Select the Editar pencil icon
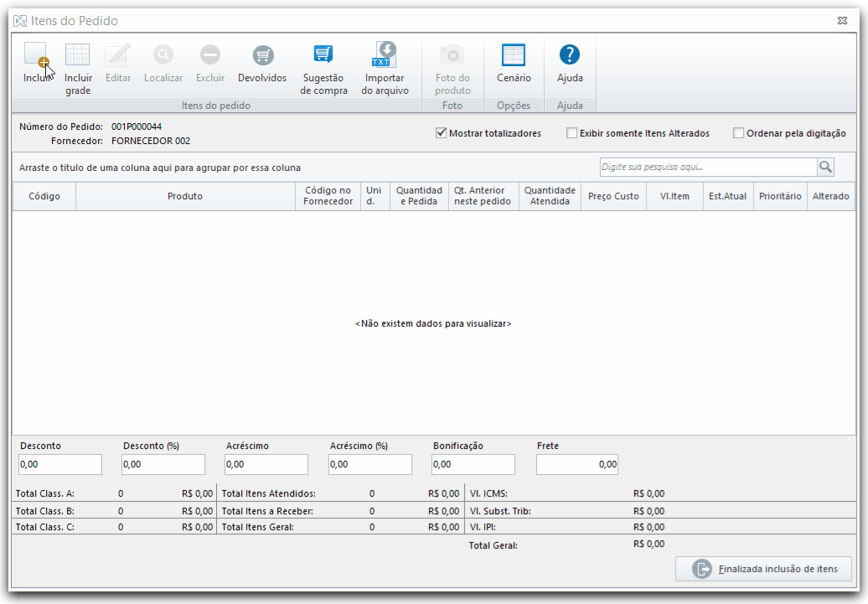Image resolution: width=868 pixels, height=604 pixels. tap(118, 54)
